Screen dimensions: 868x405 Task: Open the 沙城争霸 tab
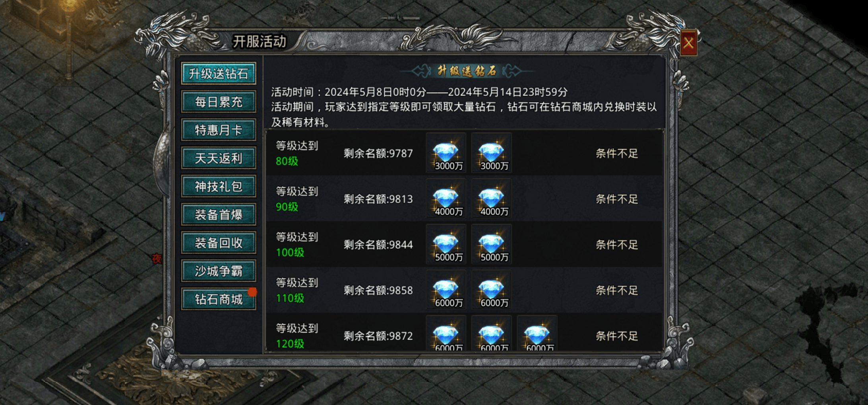(x=219, y=271)
